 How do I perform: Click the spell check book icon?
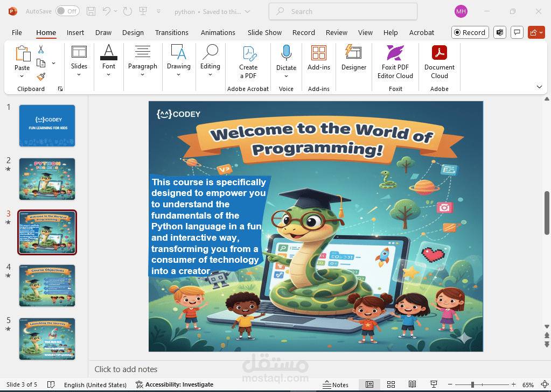pyautogui.click(x=51, y=384)
